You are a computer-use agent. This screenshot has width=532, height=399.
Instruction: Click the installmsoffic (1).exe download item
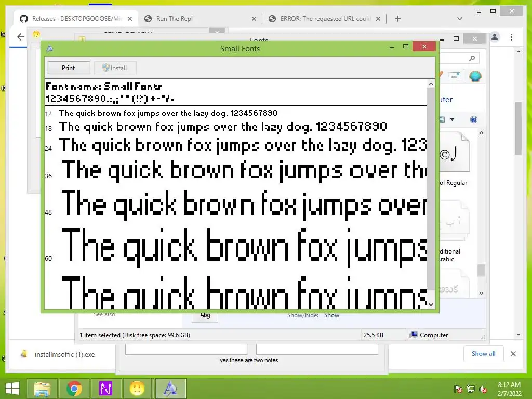click(58, 354)
